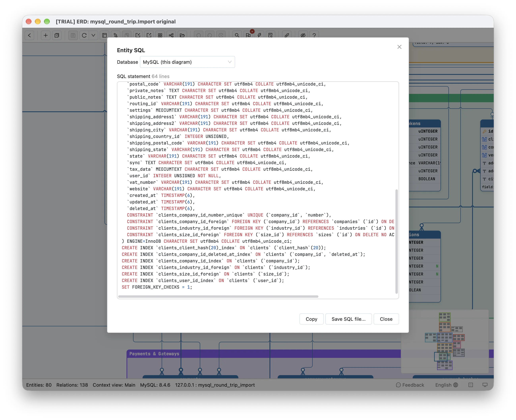Click the auto-layout hierarchy toolbar icon

171,35
